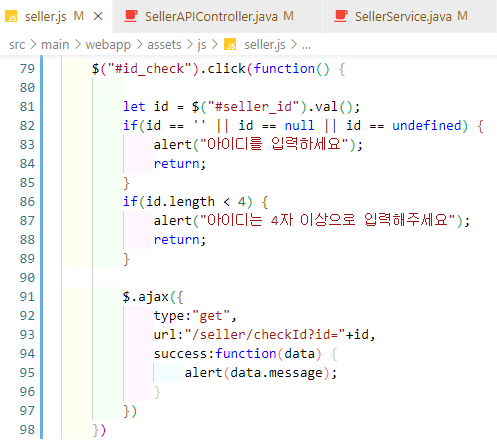
Task: Click 'null' keyword on line 82
Action: tap(299, 126)
